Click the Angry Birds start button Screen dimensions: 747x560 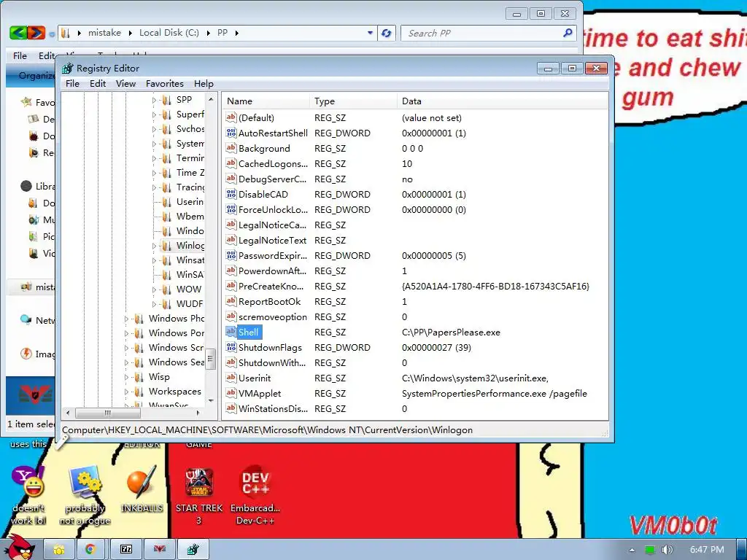(x=19, y=548)
